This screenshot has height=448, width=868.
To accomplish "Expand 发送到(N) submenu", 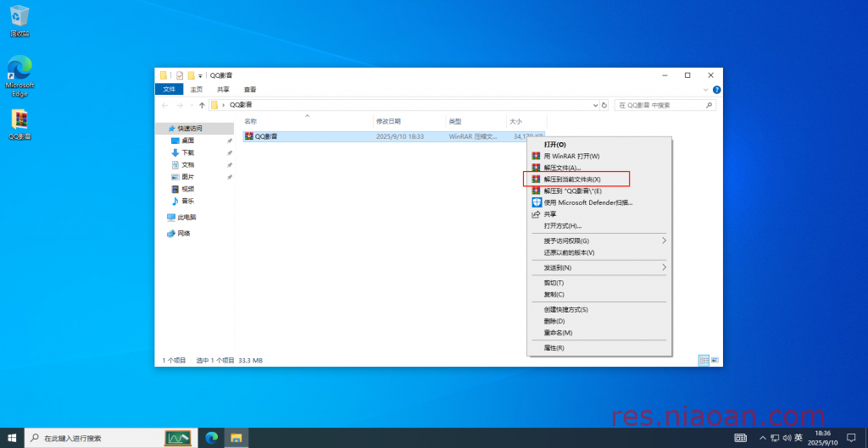I will click(x=599, y=268).
